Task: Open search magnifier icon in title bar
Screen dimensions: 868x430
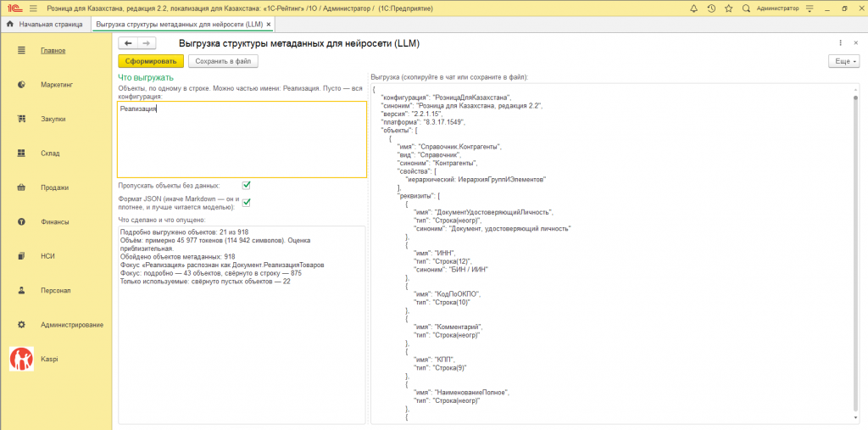Action: pos(746,8)
